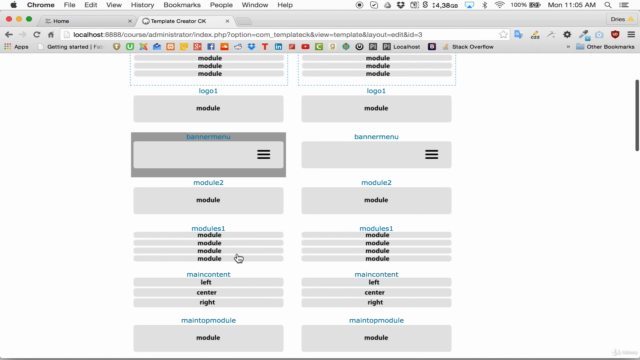Click the second column module2 label
The image size is (640, 360).
[376, 182]
